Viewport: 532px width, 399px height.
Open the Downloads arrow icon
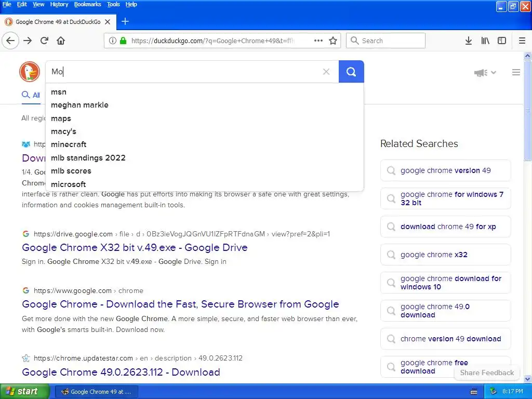coord(468,41)
